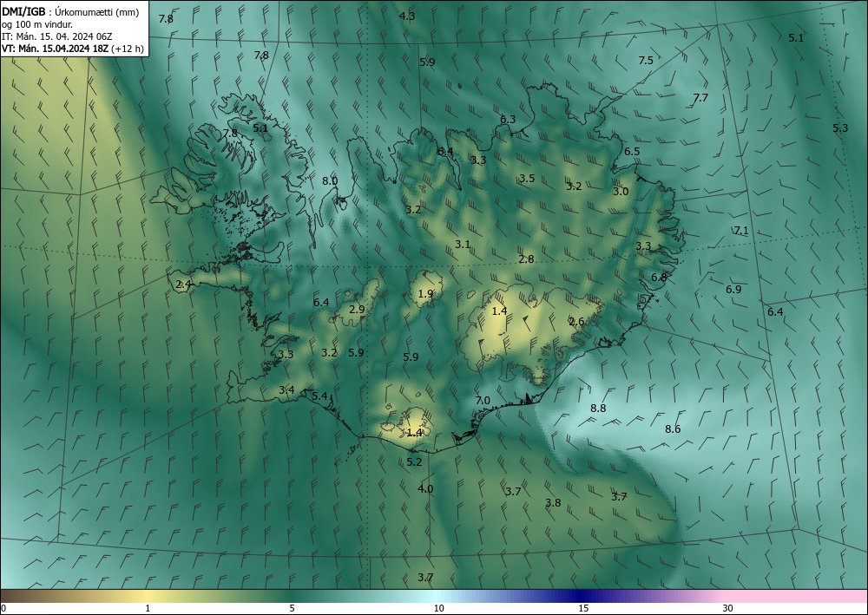The width and height of the screenshot is (868, 615).
Task: Click the 2.6 value on the map
Action: tap(577, 321)
